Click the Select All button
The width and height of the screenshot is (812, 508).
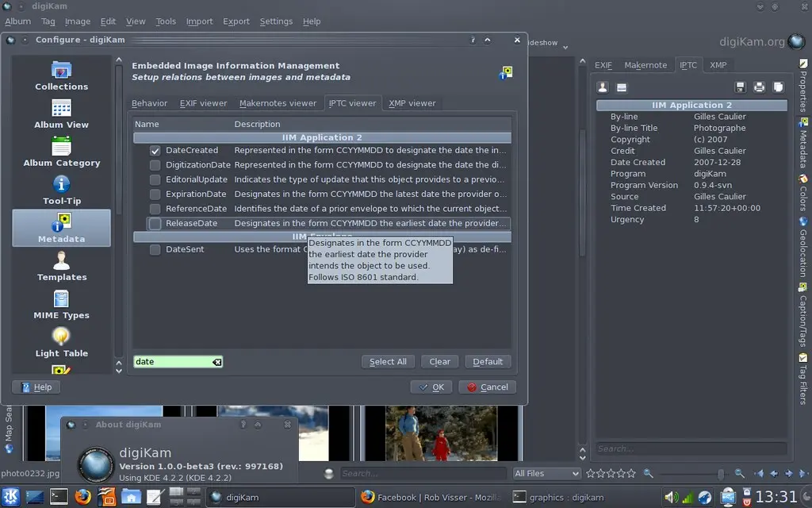388,361
